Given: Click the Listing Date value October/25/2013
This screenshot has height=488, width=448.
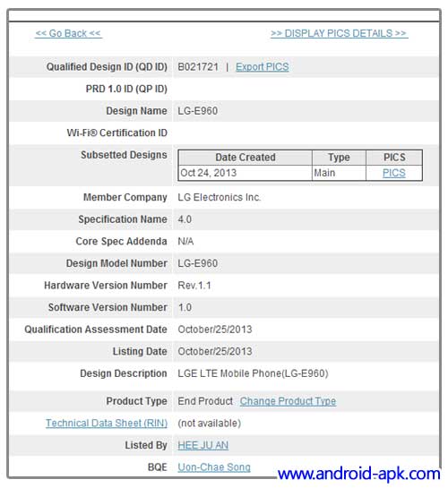Looking at the screenshot, I should (x=215, y=351).
